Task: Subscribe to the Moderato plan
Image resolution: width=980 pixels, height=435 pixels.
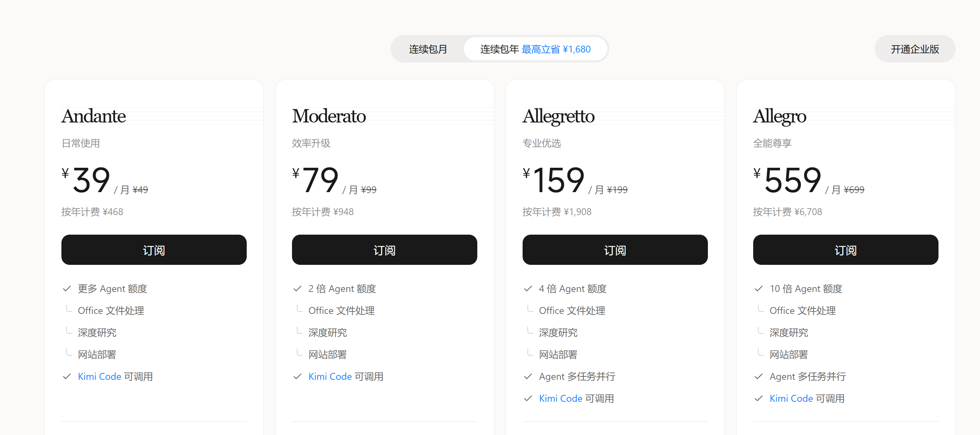Action: (384, 250)
